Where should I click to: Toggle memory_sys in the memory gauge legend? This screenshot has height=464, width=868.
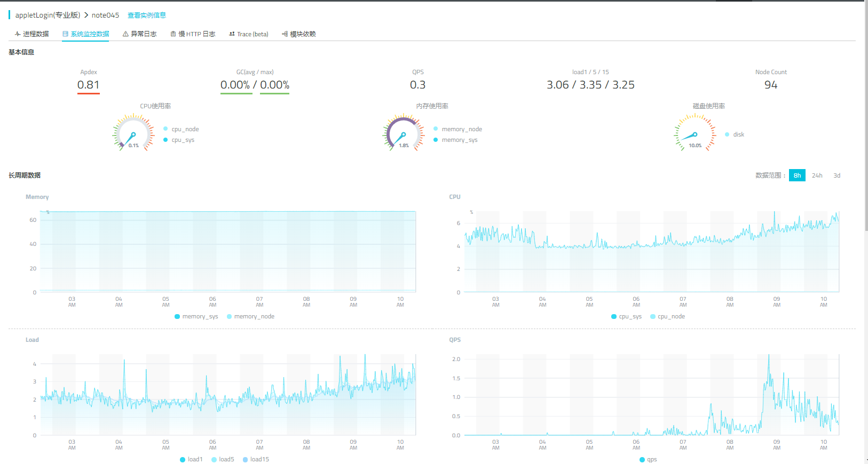pyautogui.click(x=455, y=140)
